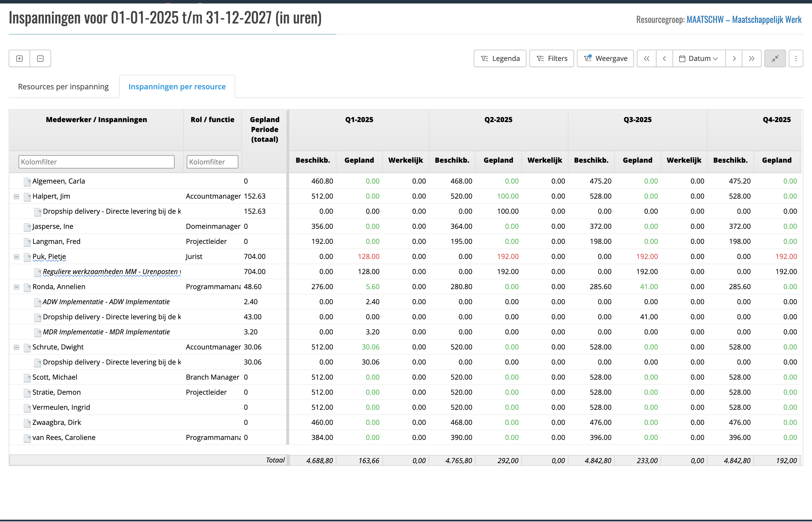Screen dimensions: 812x522
Task: Switch to Resources per inspanning tab
Action: click(x=64, y=87)
